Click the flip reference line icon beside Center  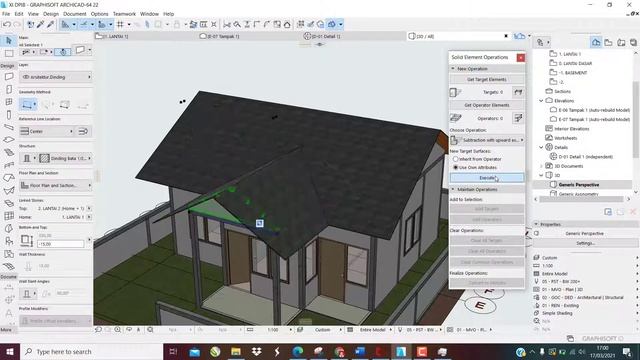point(83,131)
